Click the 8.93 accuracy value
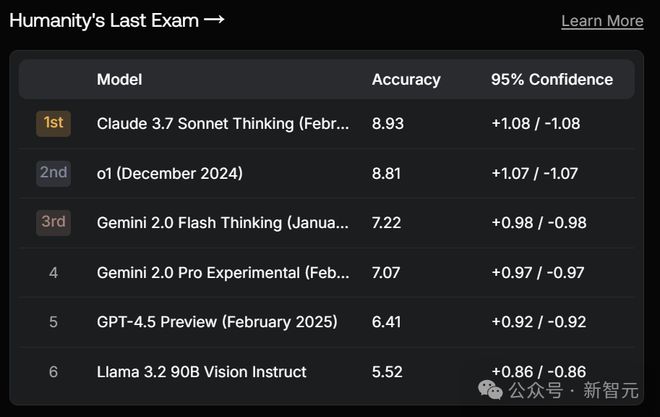 387,124
